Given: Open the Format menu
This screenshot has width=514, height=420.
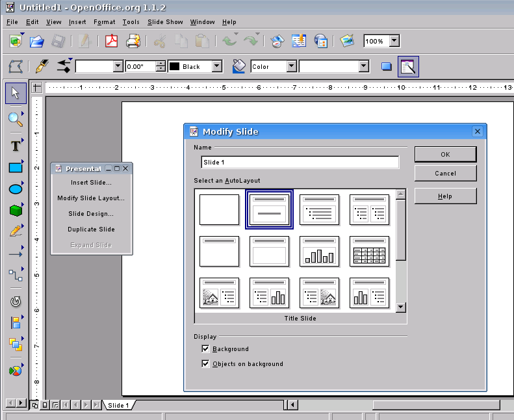Looking at the screenshot, I should pyautogui.click(x=104, y=22).
